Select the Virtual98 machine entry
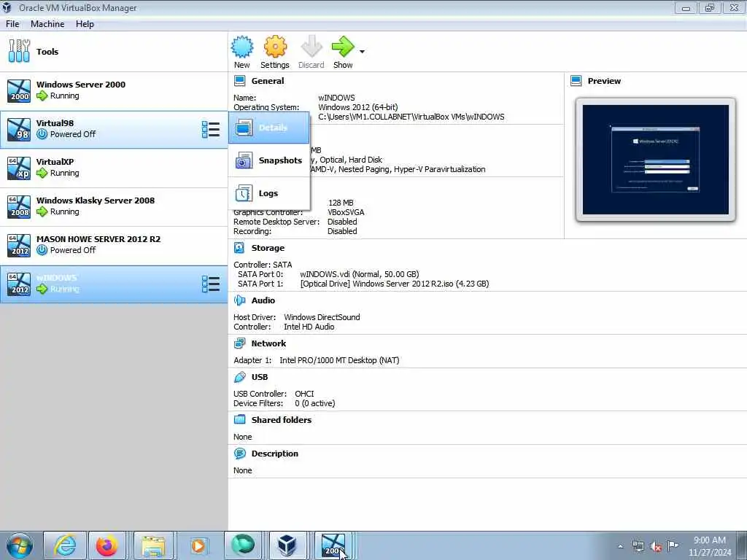This screenshot has height=560, width=747. 114,129
